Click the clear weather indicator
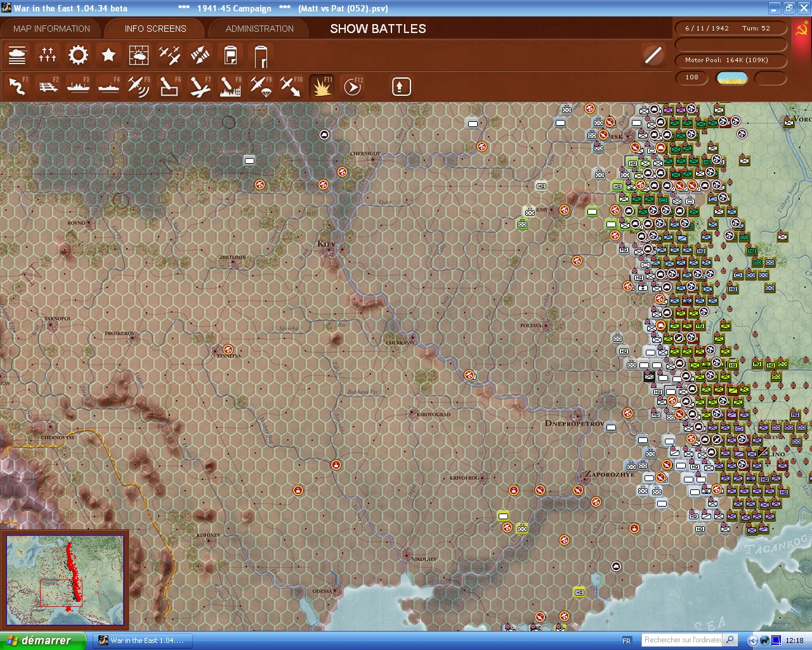812x650 pixels. [x=731, y=78]
